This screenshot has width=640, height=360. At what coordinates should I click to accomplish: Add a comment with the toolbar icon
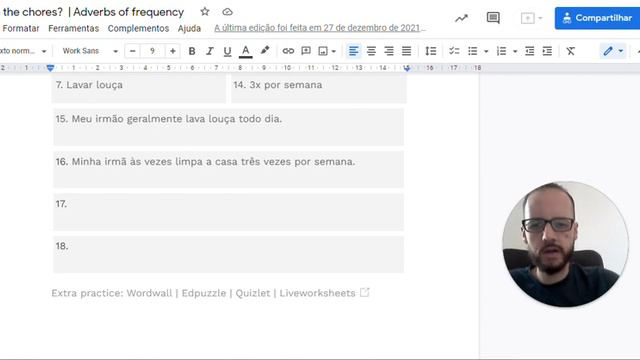[x=306, y=51]
